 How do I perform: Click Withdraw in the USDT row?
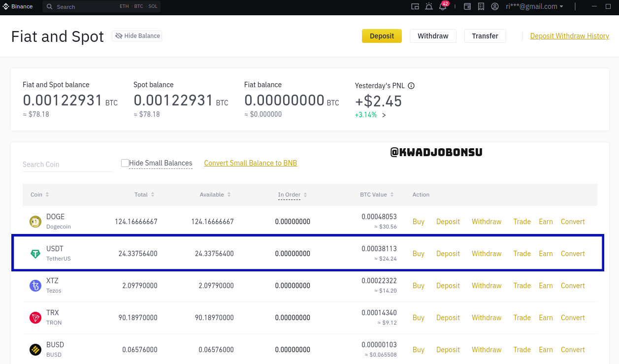[x=487, y=254]
